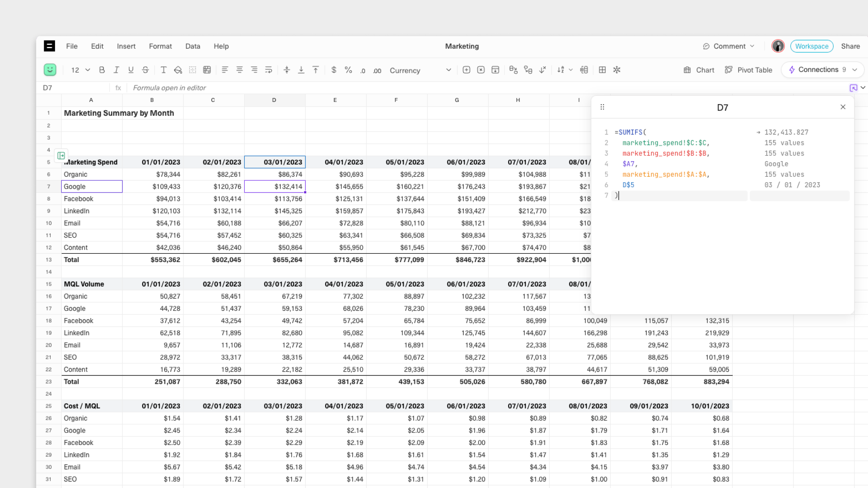Open the Help menu
The image size is (868, 488).
pyautogui.click(x=221, y=46)
